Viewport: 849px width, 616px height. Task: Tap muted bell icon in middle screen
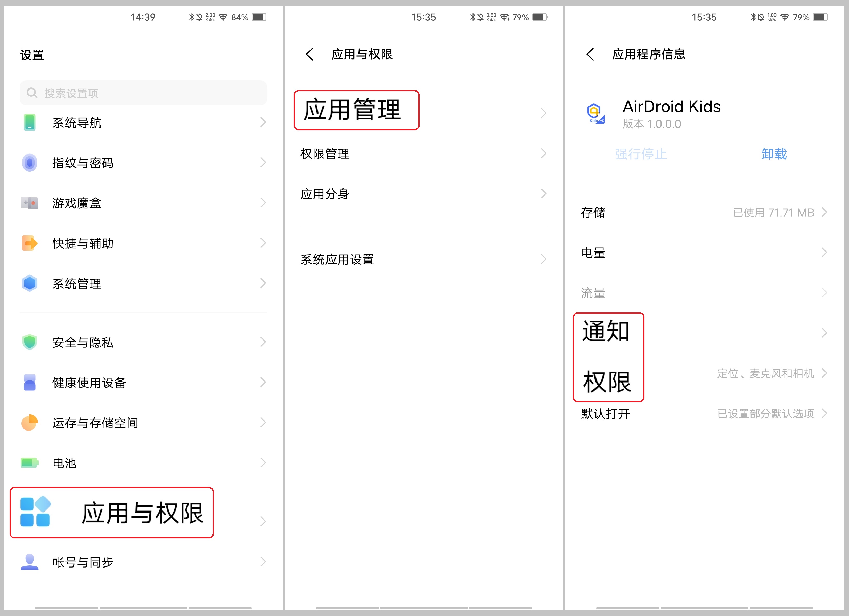480,17
